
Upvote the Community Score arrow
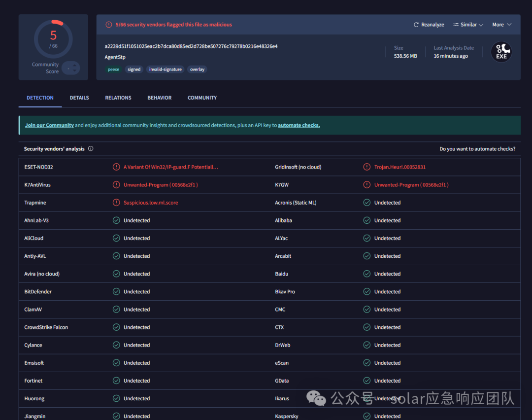coord(75,66)
